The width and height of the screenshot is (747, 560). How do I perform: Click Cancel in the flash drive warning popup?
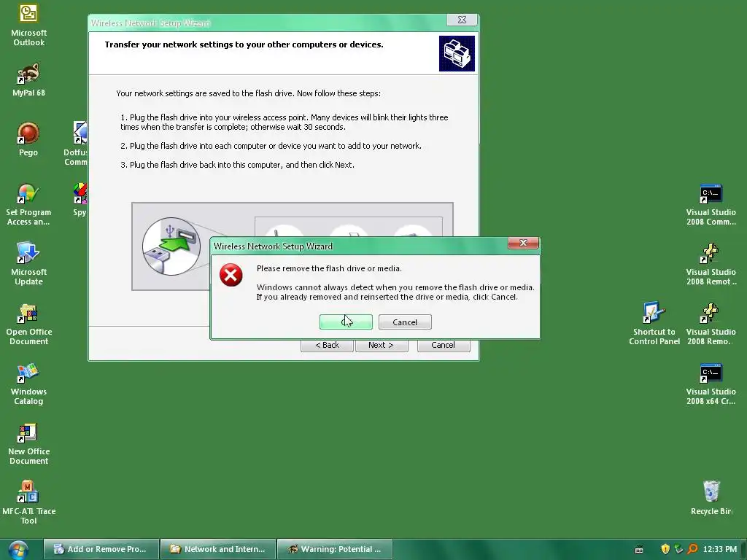click(x=405, y=322)
